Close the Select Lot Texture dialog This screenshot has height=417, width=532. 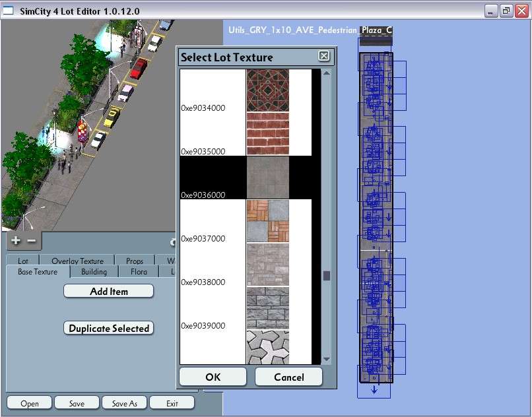pyautogui.click(x=324, y=56)
